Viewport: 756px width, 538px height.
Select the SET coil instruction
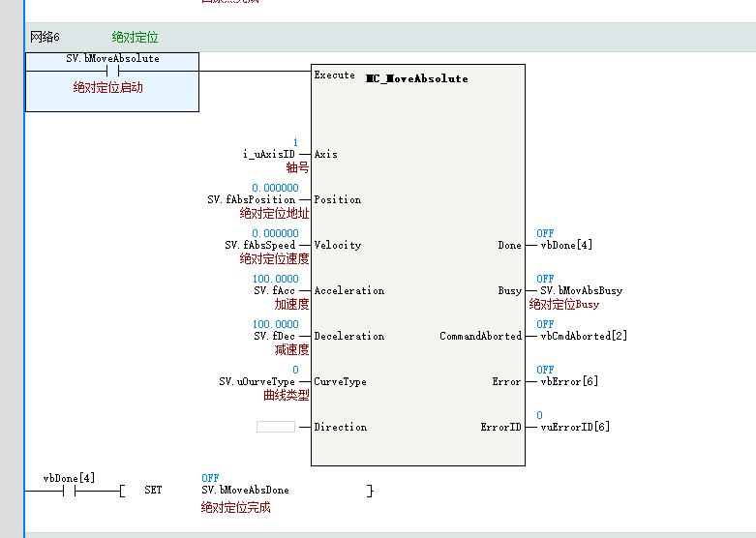click(153, 491)
